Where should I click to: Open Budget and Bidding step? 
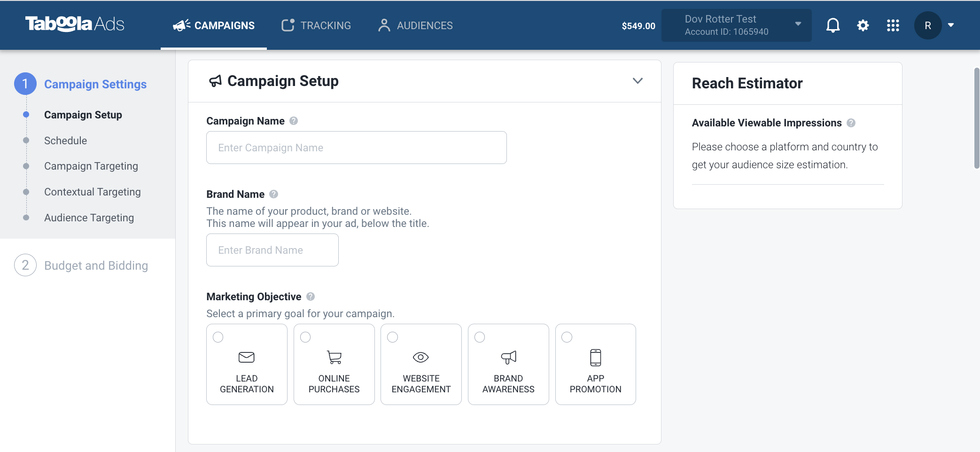tap(96, 265)
